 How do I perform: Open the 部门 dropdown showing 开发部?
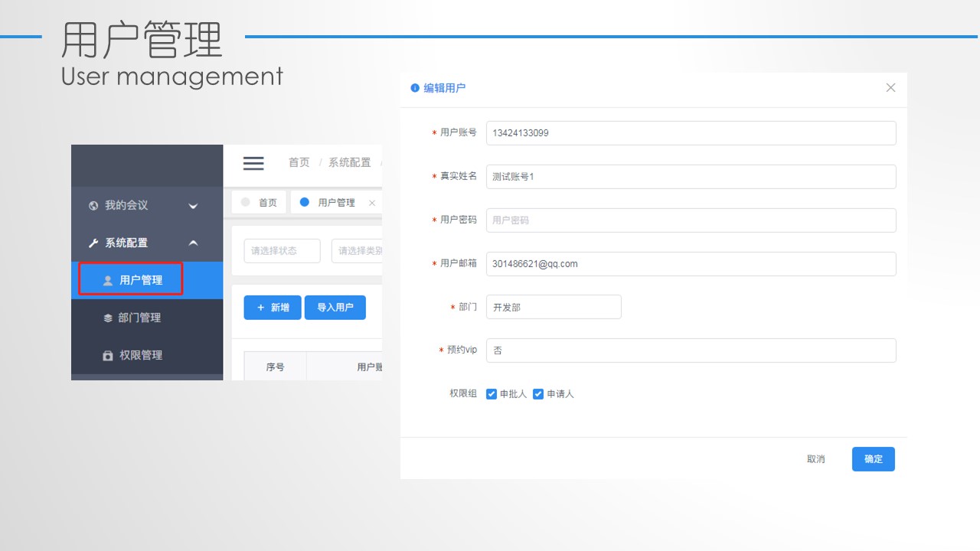(554, 307)
